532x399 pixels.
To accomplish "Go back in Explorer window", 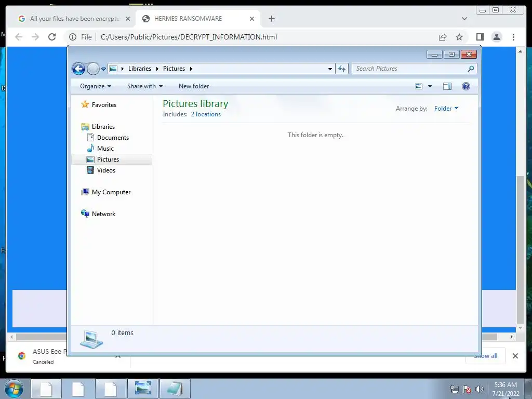I will click(79, 69).
